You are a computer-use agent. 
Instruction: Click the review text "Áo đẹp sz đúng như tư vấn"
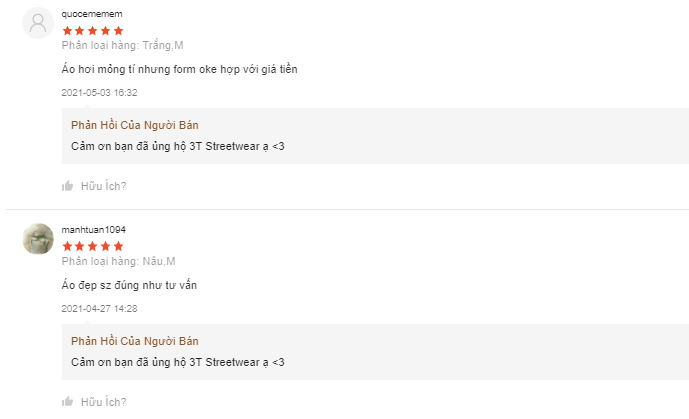(x=129, y=286)
